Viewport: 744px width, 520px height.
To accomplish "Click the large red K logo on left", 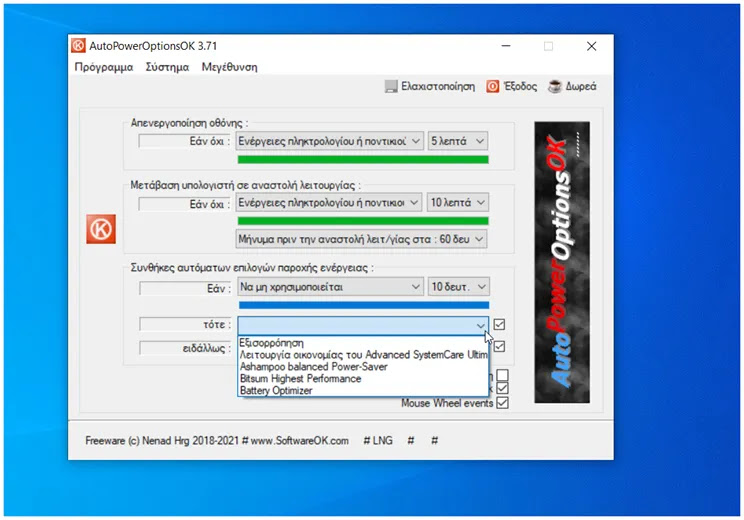I will point(101,229).
